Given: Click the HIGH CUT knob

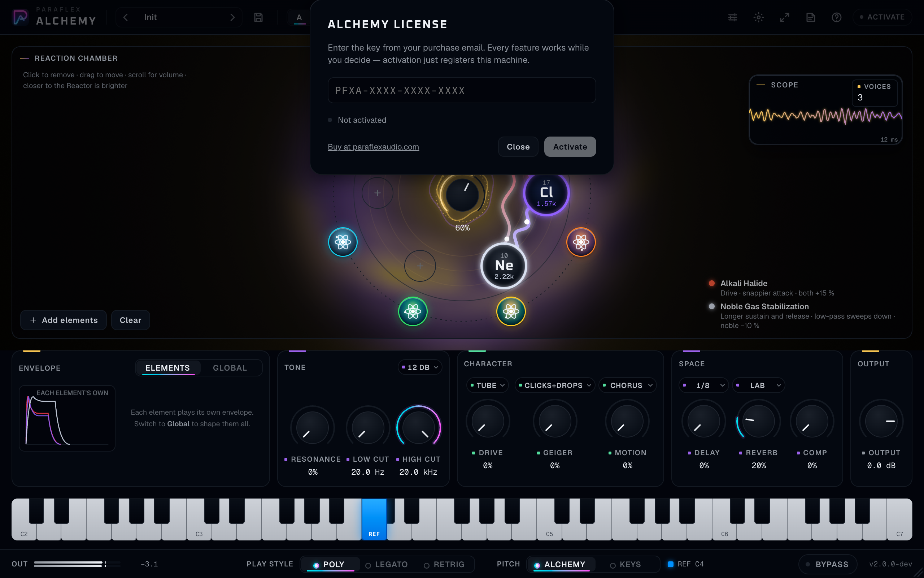Looking at the screenshot, I should pos(418,427).
